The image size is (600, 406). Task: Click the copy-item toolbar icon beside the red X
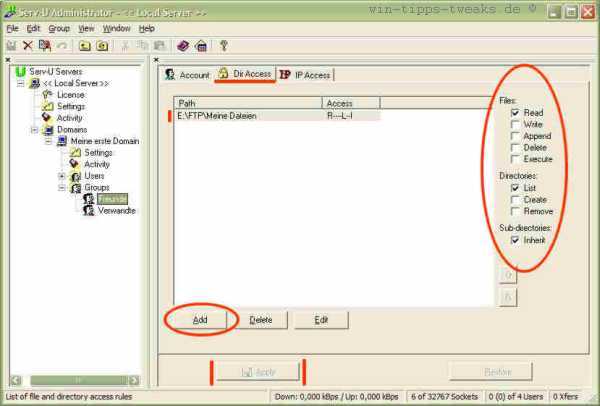pos(45,46)
